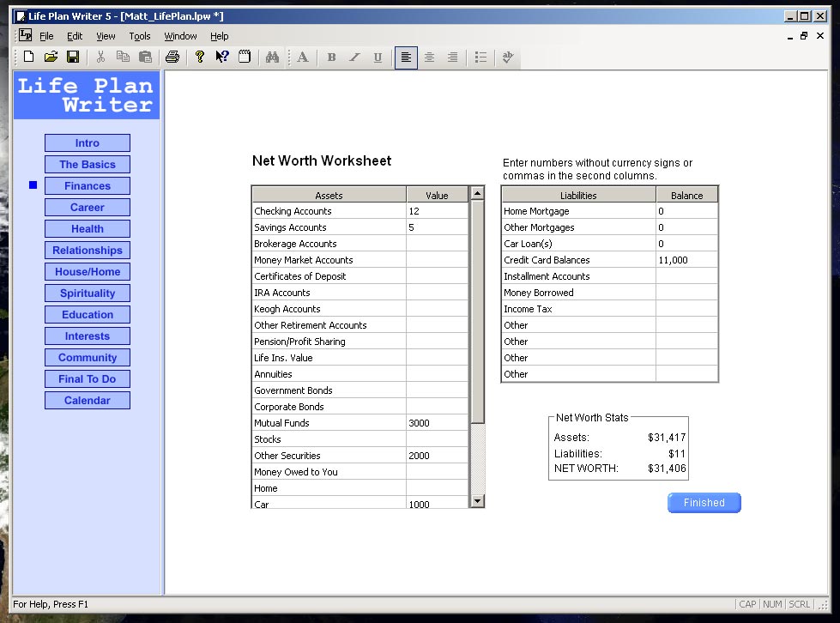Open the Education section
The height and width of the screenshot is (623, 840).
(88, 314)
